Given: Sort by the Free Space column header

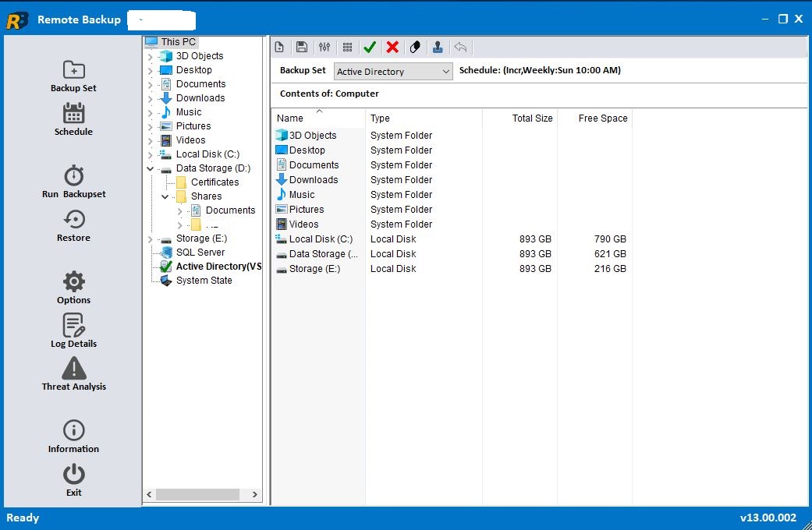Looking at the screenshot, I should [594, 118].
